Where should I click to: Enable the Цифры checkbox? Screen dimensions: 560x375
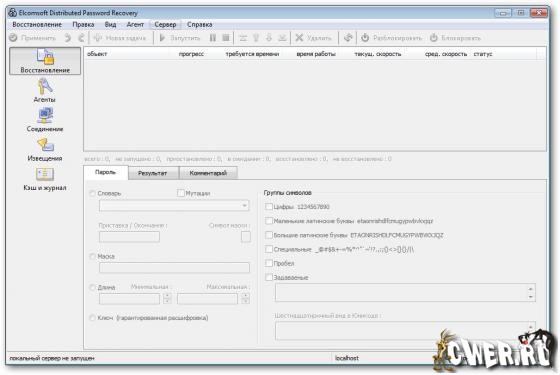[x=269, y=207]
